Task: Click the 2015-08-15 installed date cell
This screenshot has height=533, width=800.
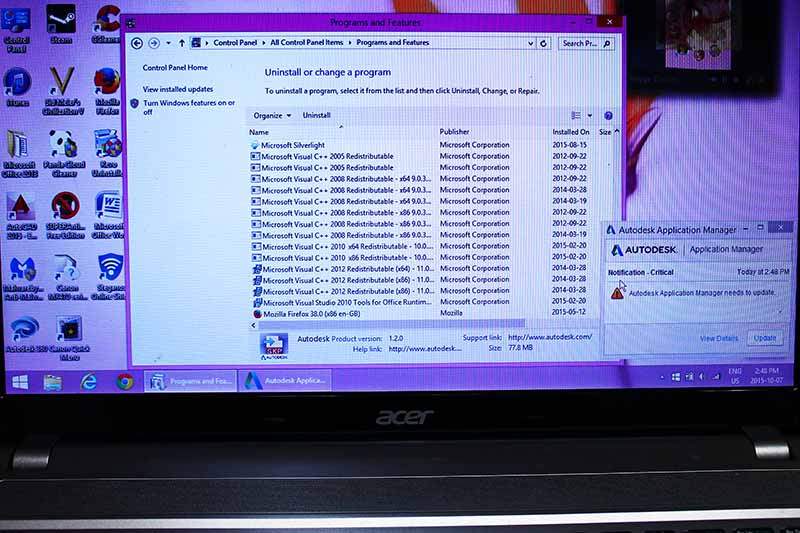Action: click(569, 145)
